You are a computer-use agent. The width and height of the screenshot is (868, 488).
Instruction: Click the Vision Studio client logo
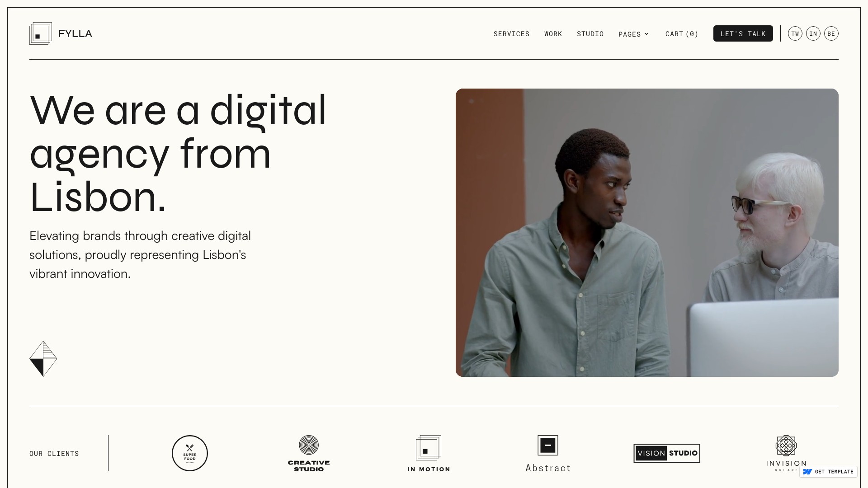tap(667, 453)
